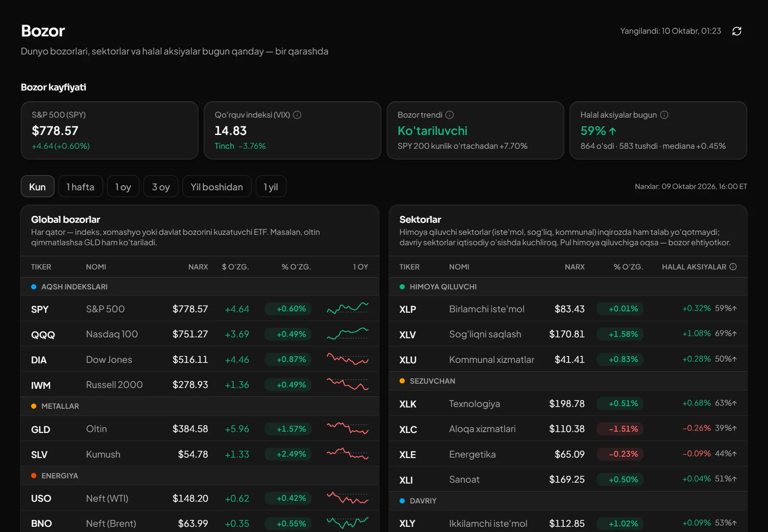Switch to the 1 hafta period tab
768x532 pixels.
pyautogui.click(x=80, y=186)
